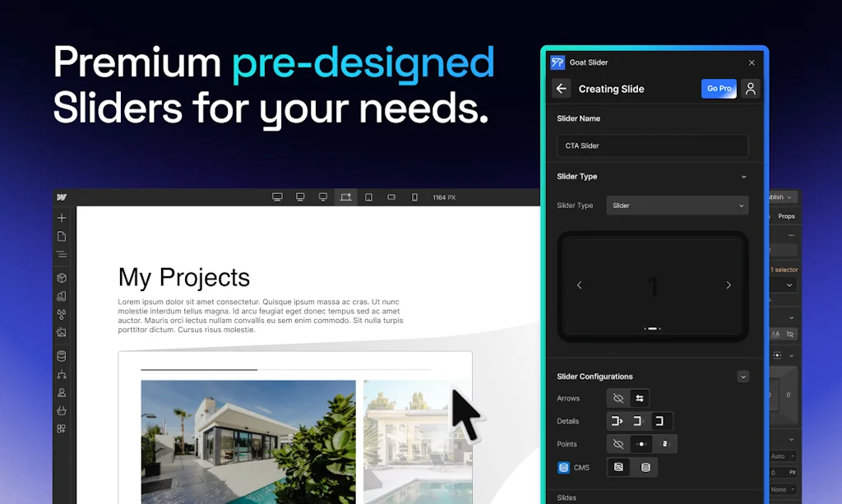Open the Ecommerce basket icon

62,410
